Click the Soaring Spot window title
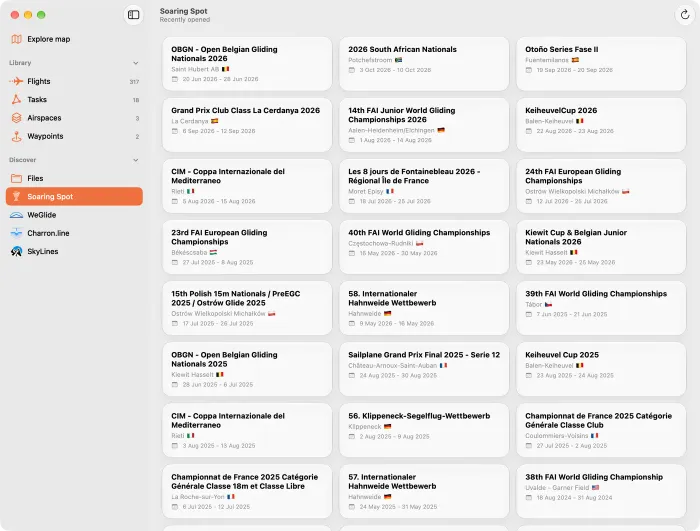This screenshot has width=700, height=531. pos(183,11)
